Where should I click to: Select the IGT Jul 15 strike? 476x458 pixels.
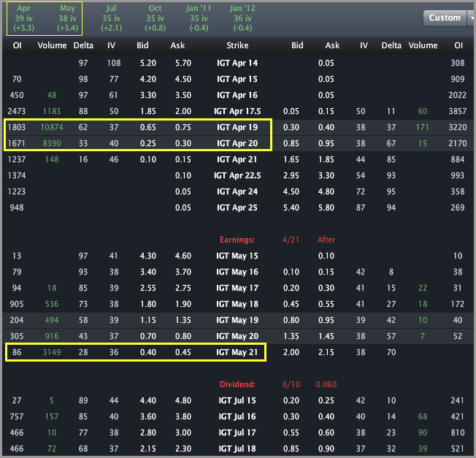(237, 400)
